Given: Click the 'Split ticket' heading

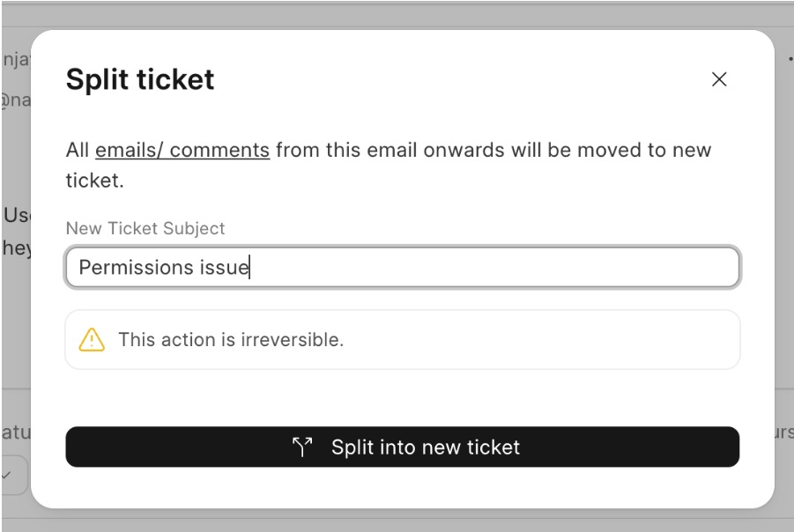Looking at the screenshot, I should (x=140, y=79).
